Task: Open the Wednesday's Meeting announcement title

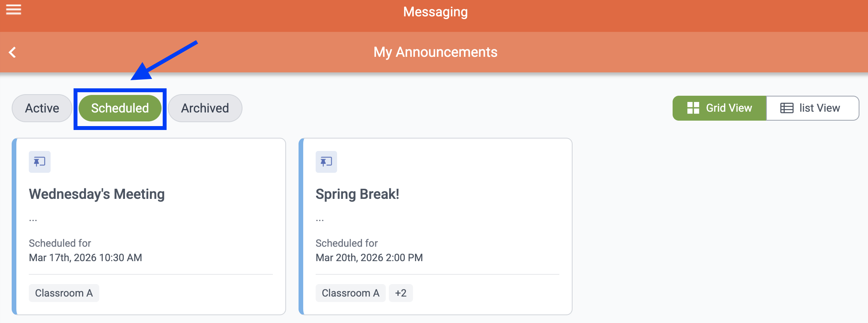Action: pos(97,194)
